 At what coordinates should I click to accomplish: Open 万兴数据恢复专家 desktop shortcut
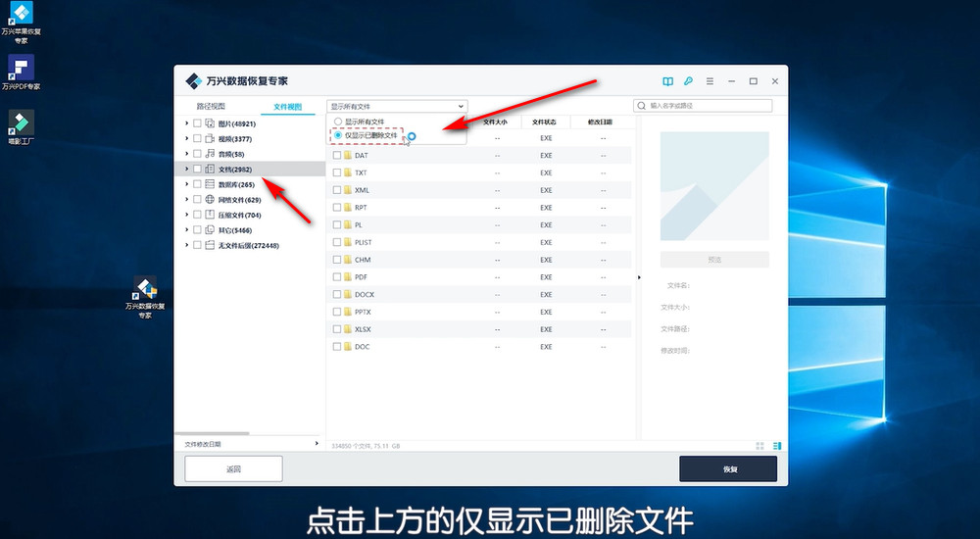pyautogui.click(x=145, y=298)
